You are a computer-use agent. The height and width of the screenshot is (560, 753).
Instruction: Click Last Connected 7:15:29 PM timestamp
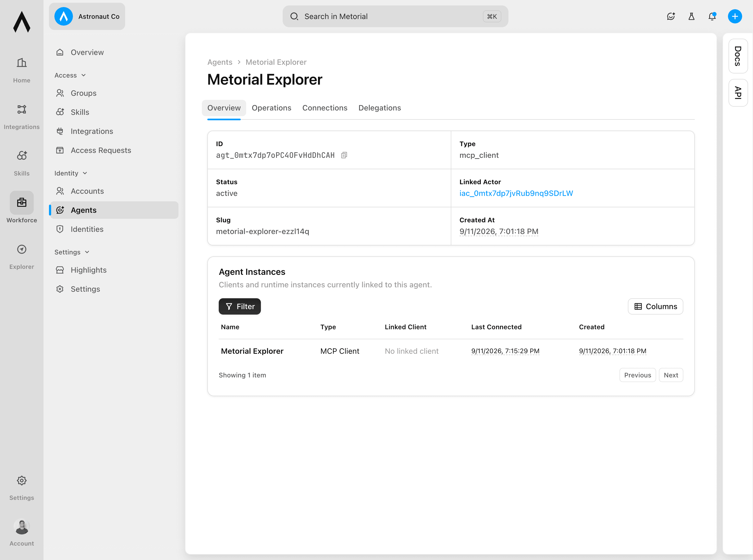[x=505, y=351]
